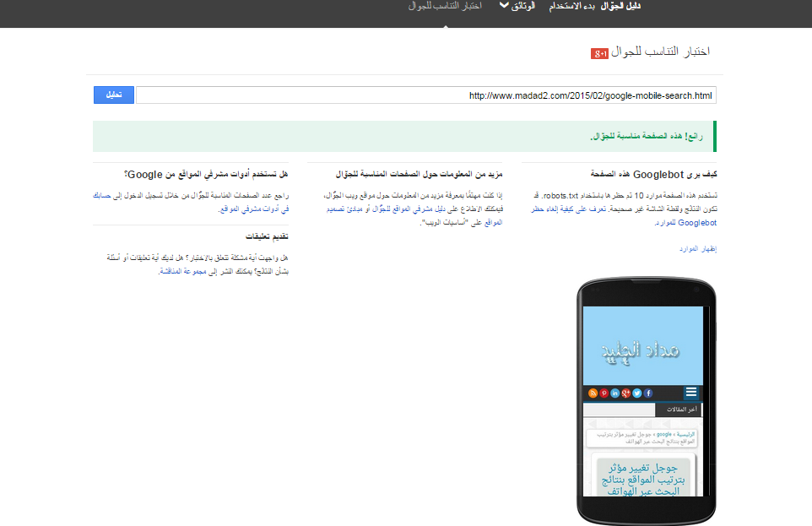Click the Google+ icon in phone preview
The image size is (812, 526).
coord(626,393)
